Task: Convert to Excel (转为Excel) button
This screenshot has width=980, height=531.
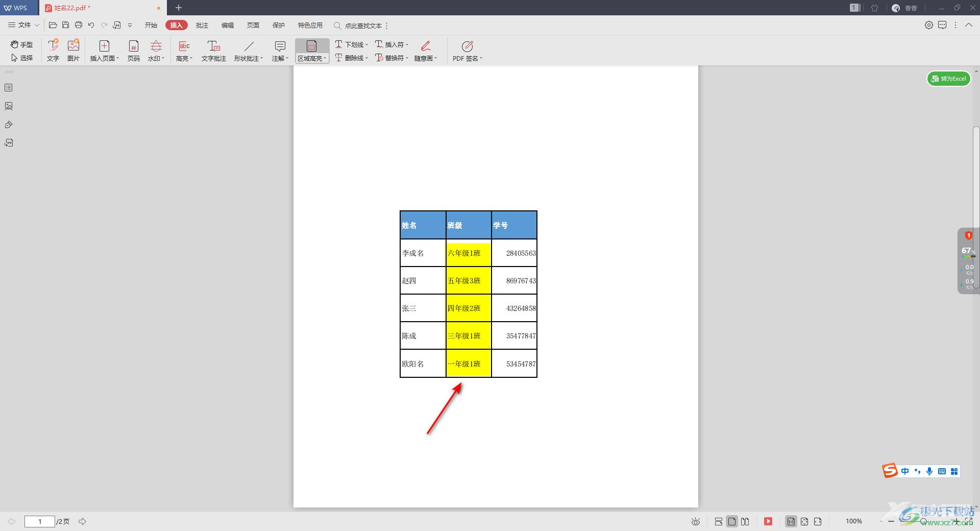Action: [x=949, y=79]
